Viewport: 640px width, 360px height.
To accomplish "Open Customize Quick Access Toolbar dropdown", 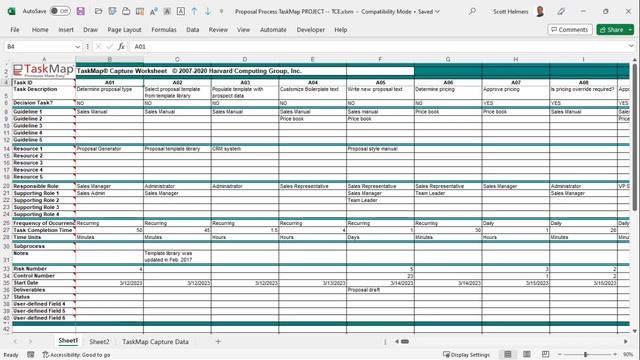I will pos(221,11).
